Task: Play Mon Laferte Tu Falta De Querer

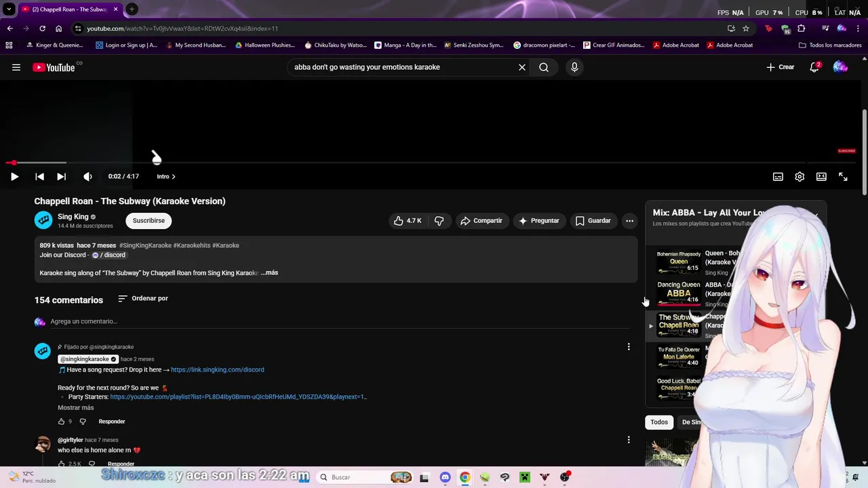Action: pos(679,357)
